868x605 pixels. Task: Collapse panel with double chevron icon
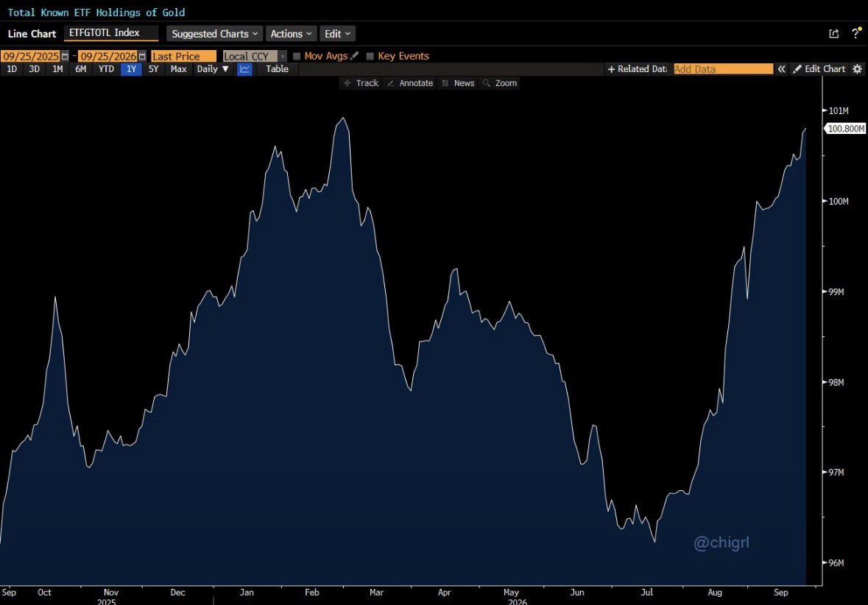[781, 69]
